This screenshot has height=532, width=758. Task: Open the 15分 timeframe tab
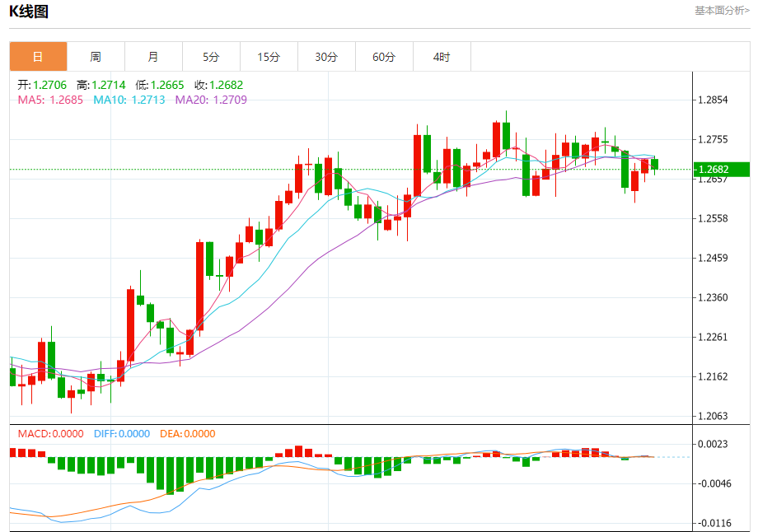pos(269,57)
